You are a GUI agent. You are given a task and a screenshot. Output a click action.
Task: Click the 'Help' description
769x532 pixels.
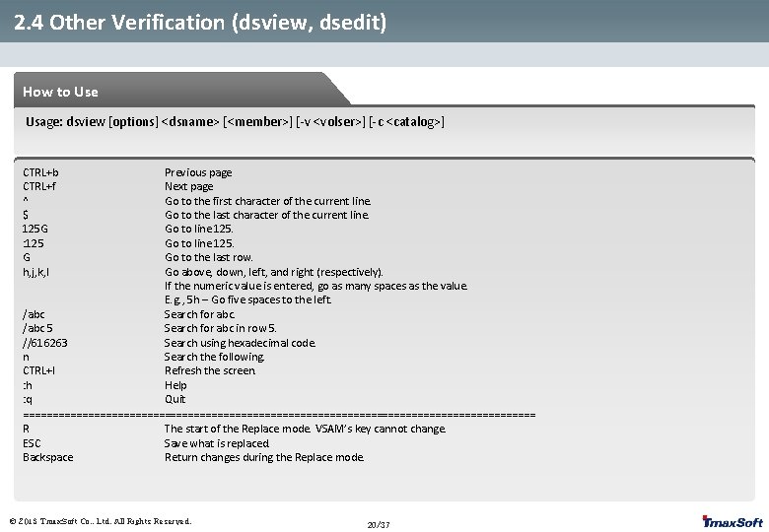point(175,385)
